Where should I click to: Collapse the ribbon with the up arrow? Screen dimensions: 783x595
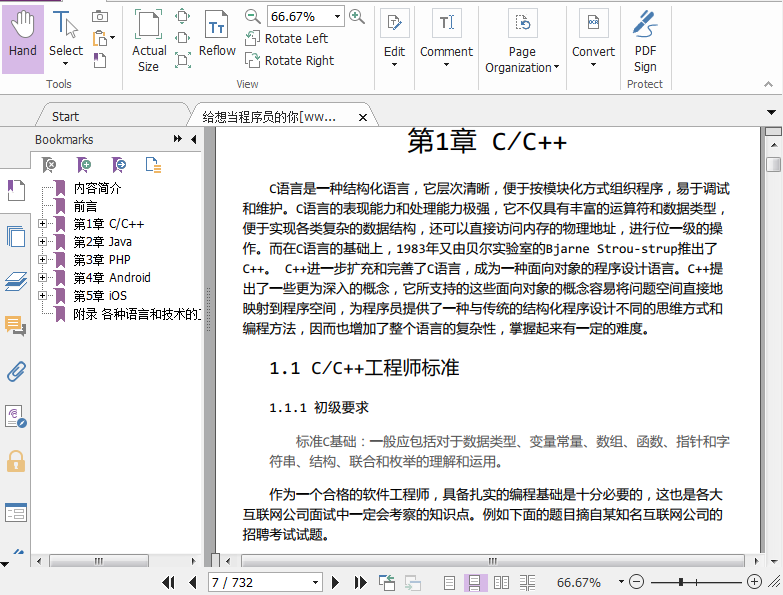769,84
